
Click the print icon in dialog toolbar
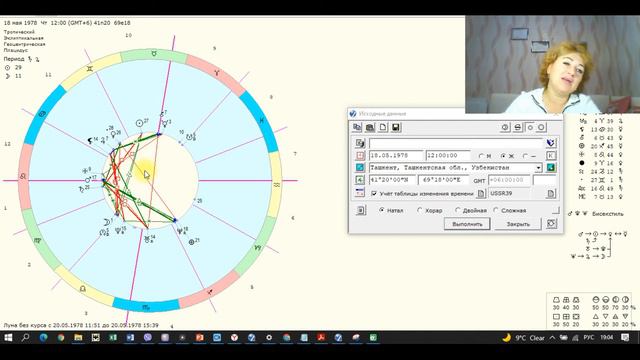coord(518,127)
